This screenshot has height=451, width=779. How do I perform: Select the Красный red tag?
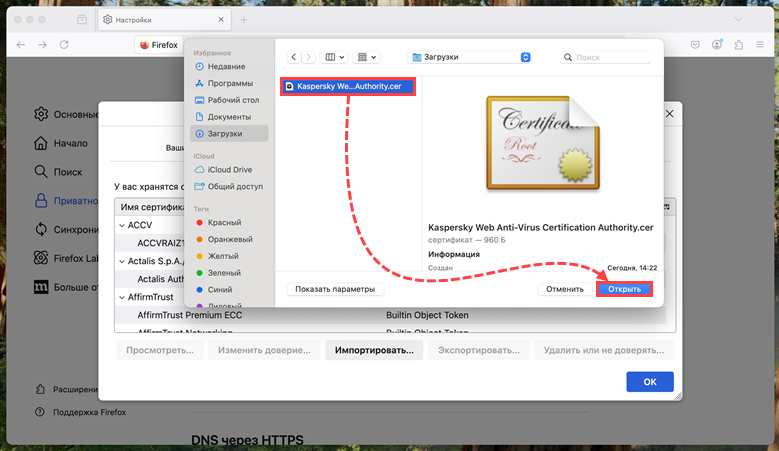(x=224, y=223)
